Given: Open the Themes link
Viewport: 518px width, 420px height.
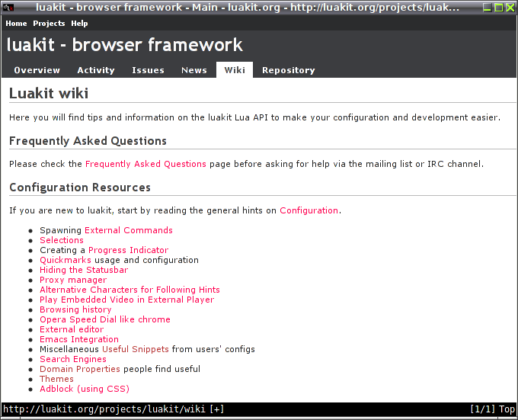Looking at the screenshot, I should click(56, 379).
